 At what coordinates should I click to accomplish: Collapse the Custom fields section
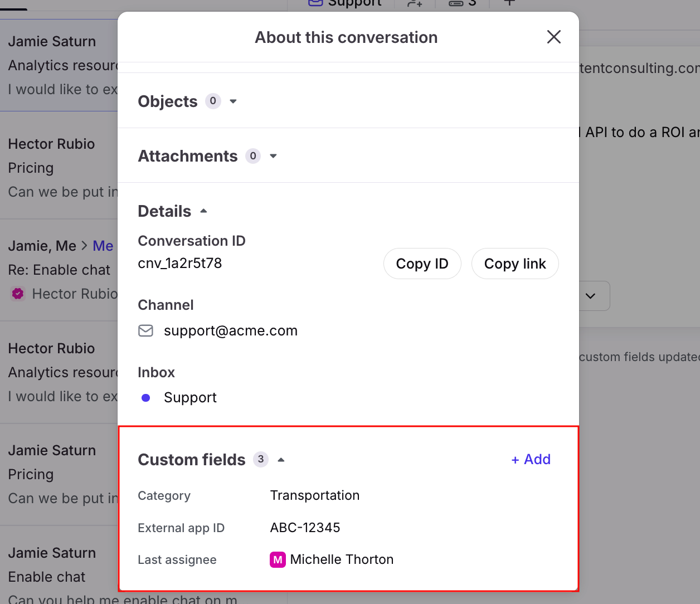tap(281, 460)
